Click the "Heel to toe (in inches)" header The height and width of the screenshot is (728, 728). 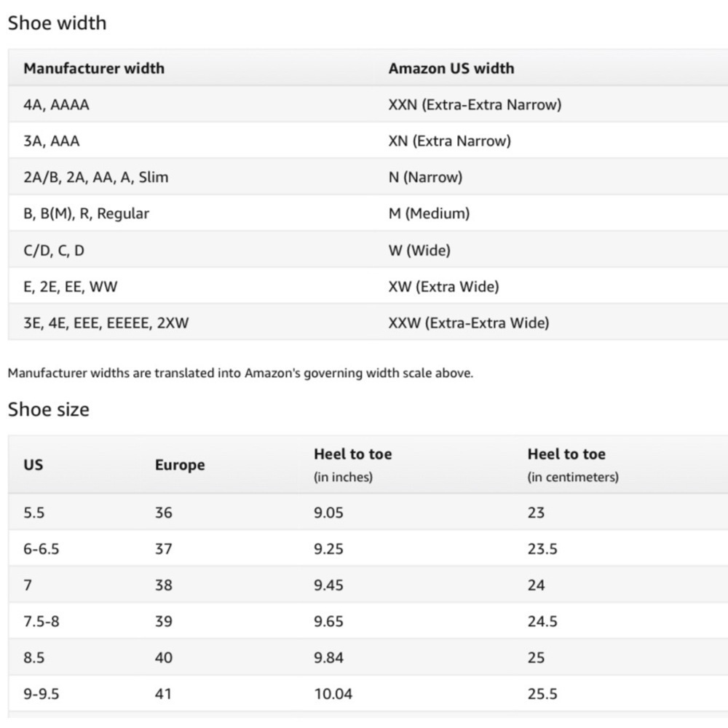(x=352, y=464)
